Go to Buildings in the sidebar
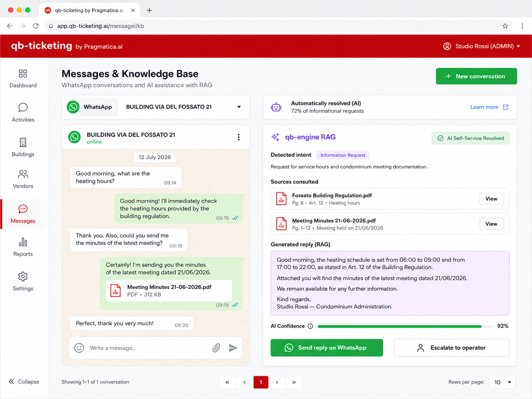 pos(23,147)
